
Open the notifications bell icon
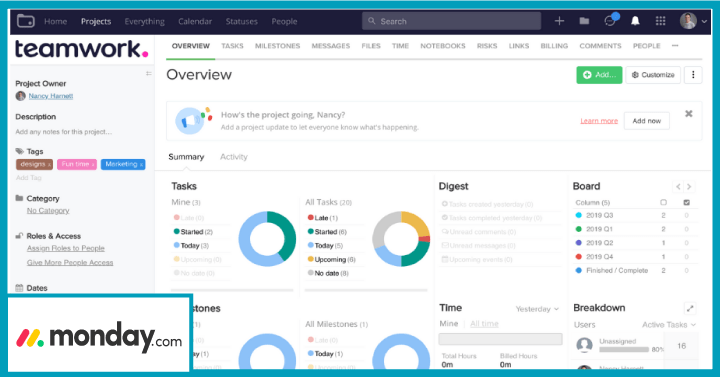click(x=635, y=21)
